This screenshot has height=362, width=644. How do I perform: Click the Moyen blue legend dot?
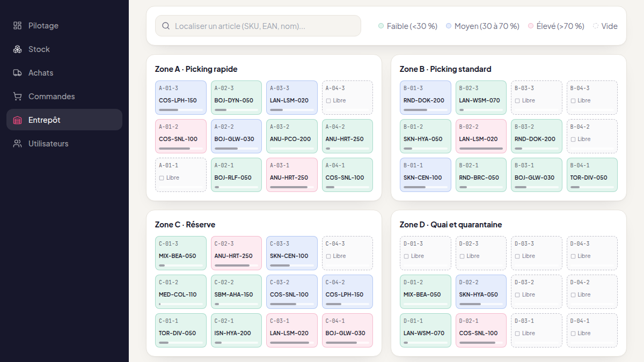(x=449, y=26)
